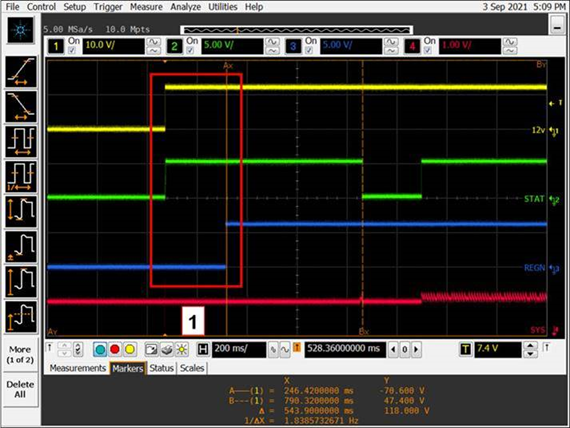This screenshot has height=428, width=570.
Task: Toggle the horizontal delay reference icon
Action: tap(297, 348)
